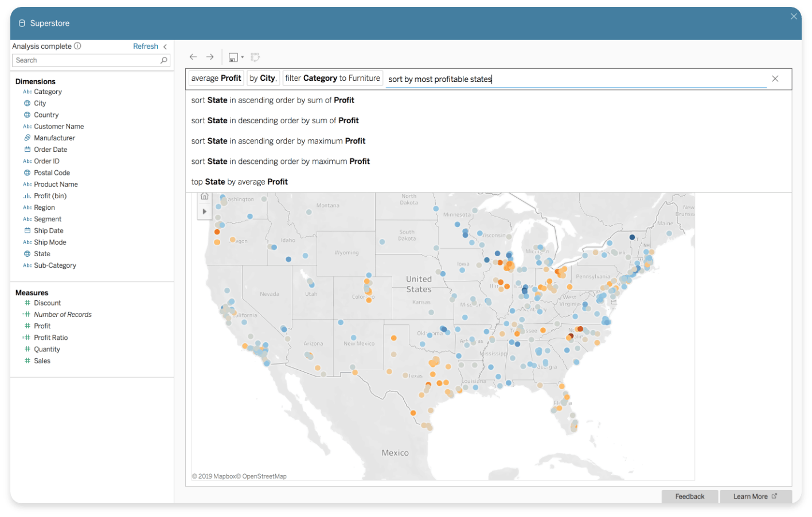Click the Refresh link
This screenshot has width=812, height=517.
(145, 46)
